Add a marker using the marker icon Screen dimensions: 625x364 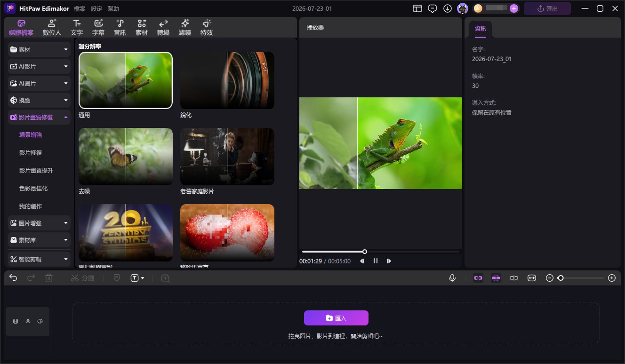117,278
